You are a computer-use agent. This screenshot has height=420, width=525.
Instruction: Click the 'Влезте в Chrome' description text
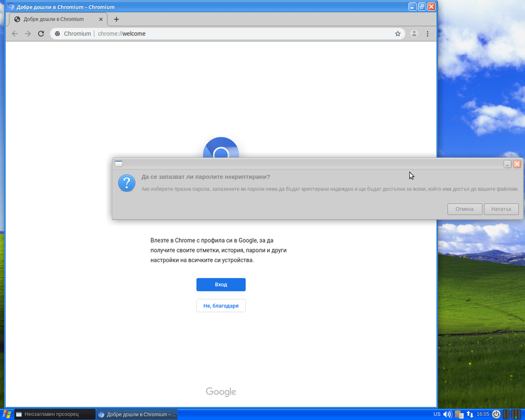[x=218, y=250]
